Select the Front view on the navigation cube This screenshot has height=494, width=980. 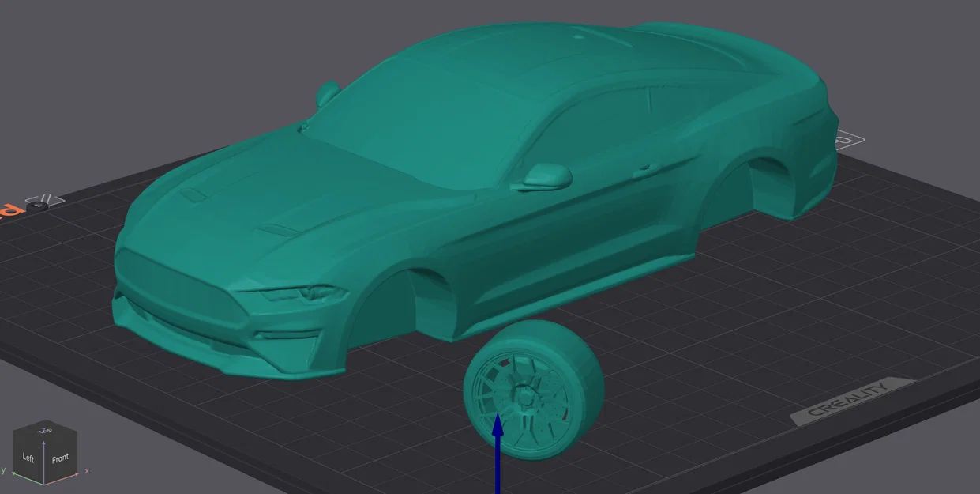click(61, 458)
